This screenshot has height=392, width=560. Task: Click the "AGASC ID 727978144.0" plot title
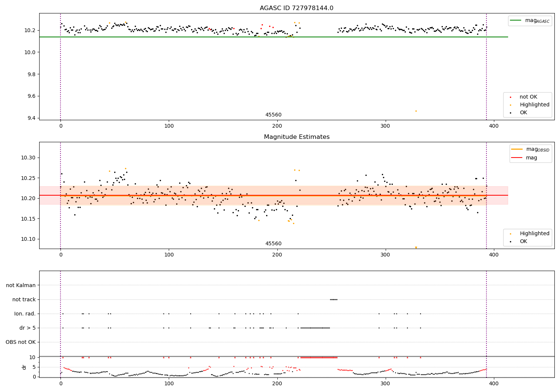[296, 8]
